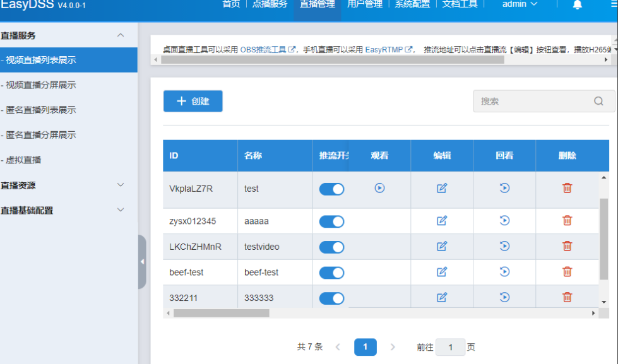Click the table vertical scrollbar thumb
Screen dimensions: 618x364
(604, 239)
